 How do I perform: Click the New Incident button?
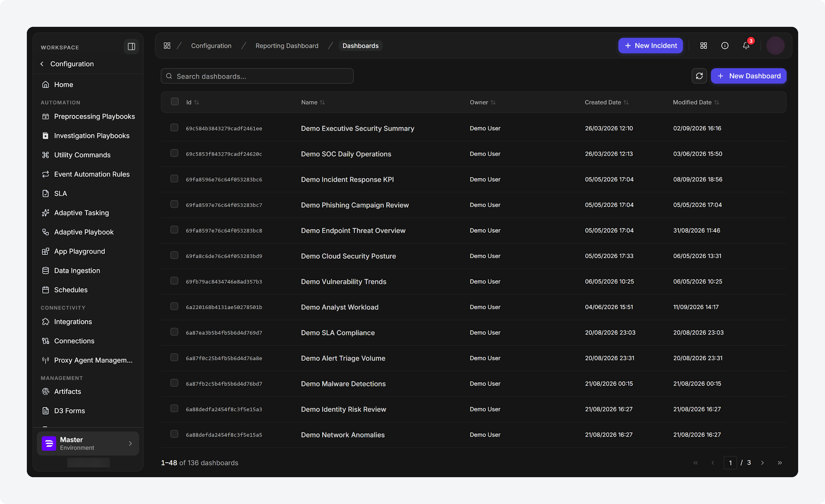[651, 45]
